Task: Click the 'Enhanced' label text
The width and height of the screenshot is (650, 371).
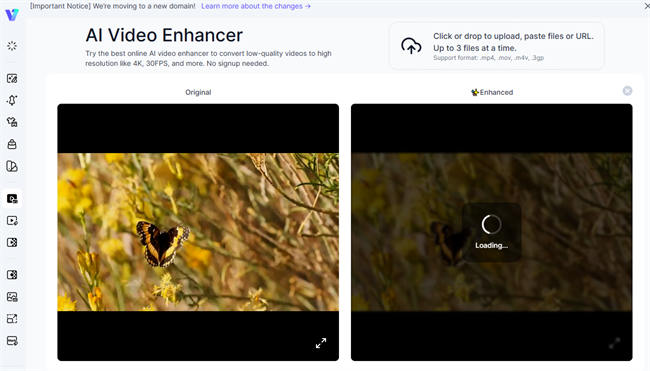Action: pos(496,92)
